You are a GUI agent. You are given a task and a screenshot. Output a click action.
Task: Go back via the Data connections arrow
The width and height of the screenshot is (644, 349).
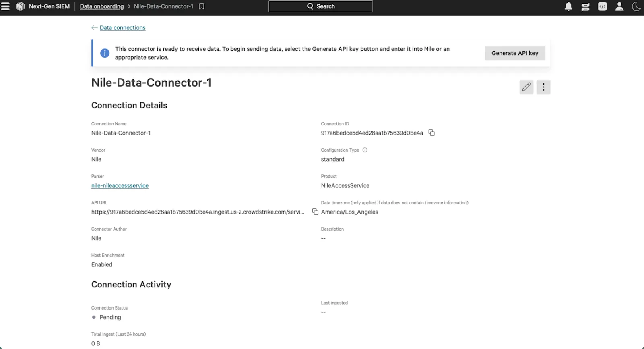94,28
